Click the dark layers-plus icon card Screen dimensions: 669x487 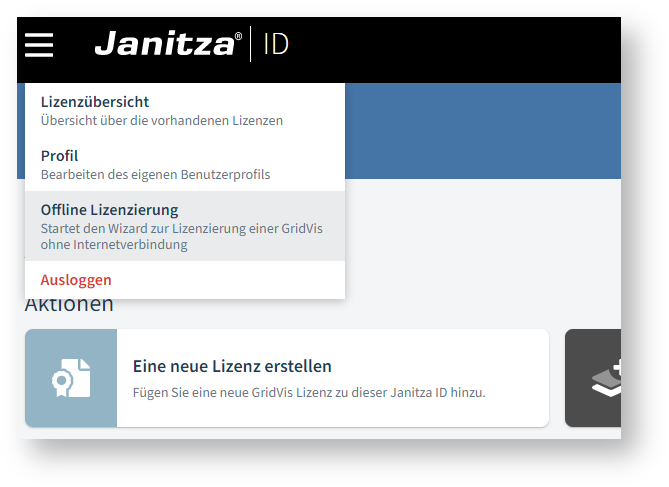593,378
